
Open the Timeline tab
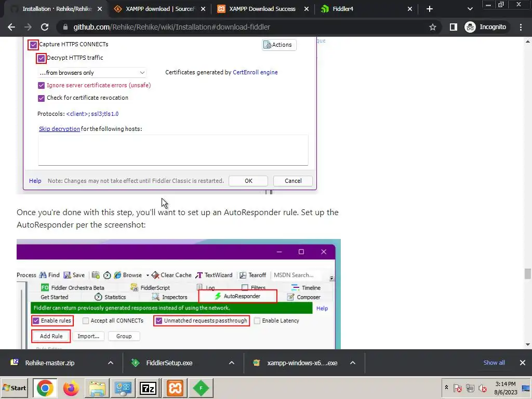[x=306, y=288]
